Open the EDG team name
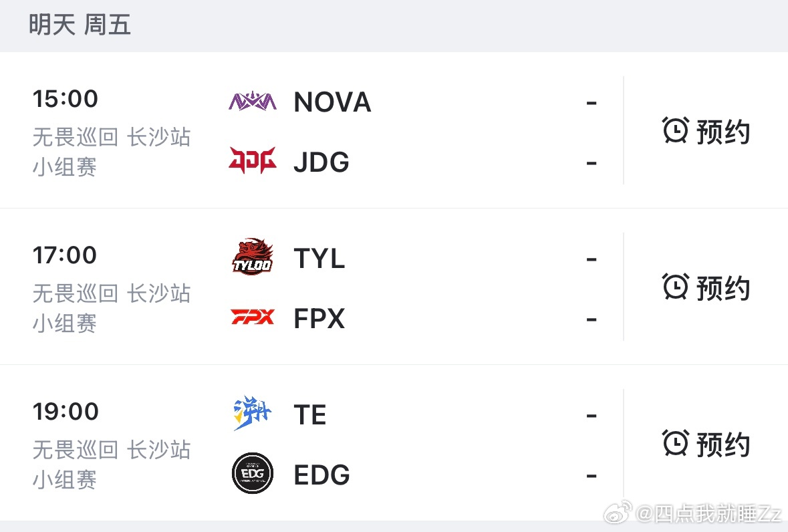Image resolution: width=788 pixels, height=532 pixels. pos(321,475)
